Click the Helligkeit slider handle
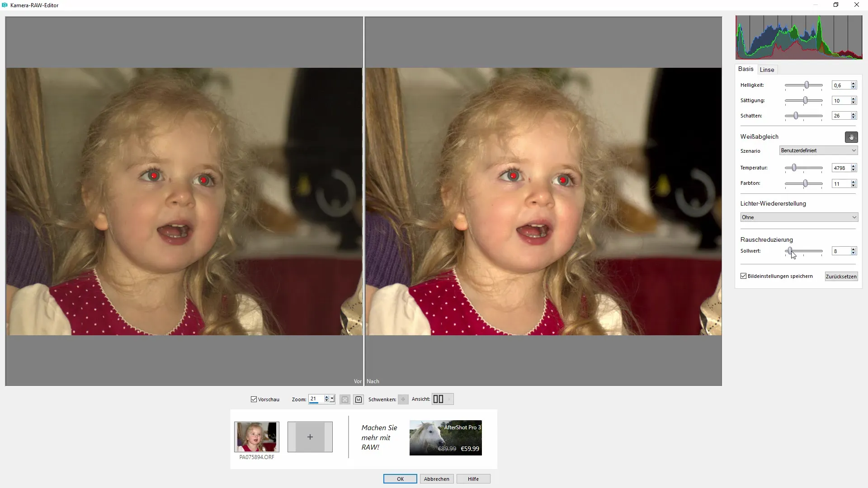868x488 pixels. tap(807, 85)
